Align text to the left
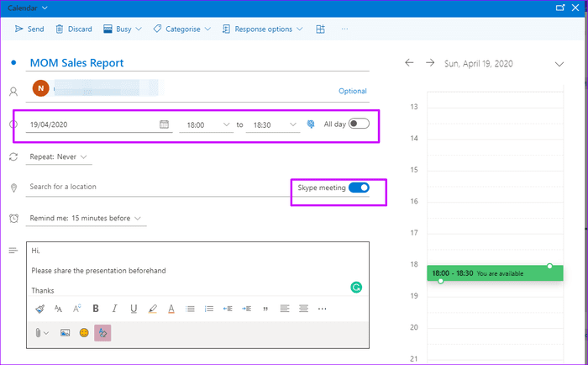This screenshot has width=588, height=365. coord(285,309)
